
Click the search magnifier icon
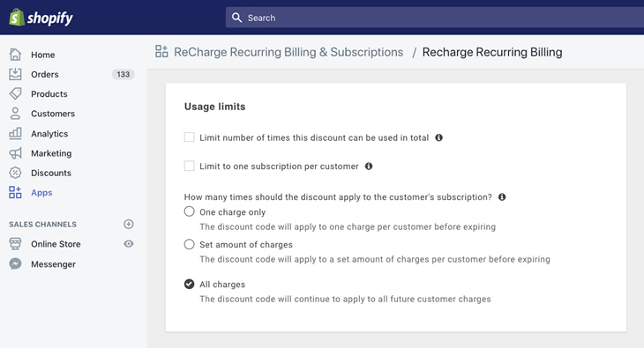tap(236, 18)
